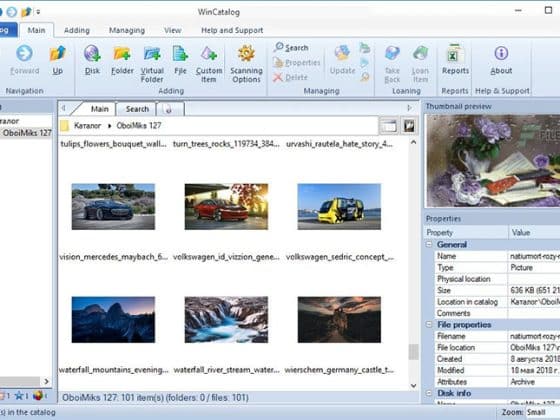
Task: Select the waterfall_mountains_evening thumbnail
Action: pyautogui.click(x=113, y=319)
